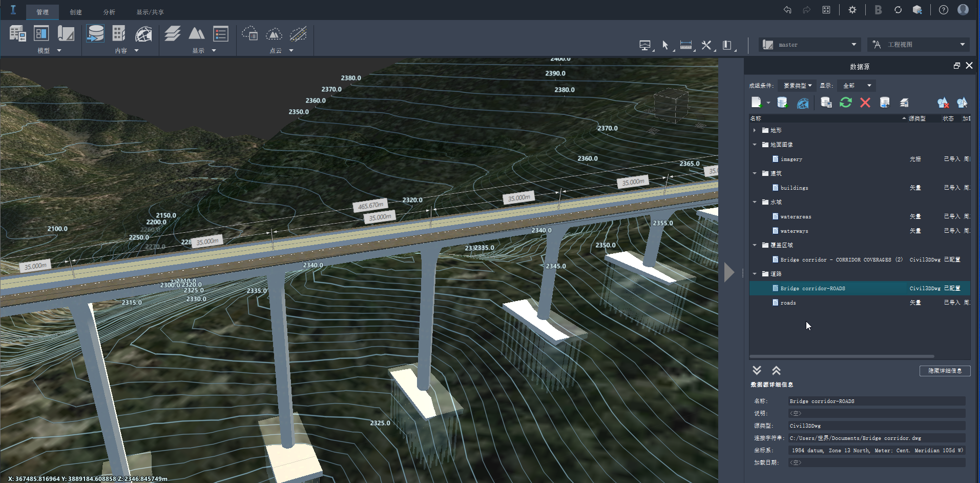This screenshot has height=483, width=980.
Task: Click the select features shapes icon
Action: coord(963,103)
